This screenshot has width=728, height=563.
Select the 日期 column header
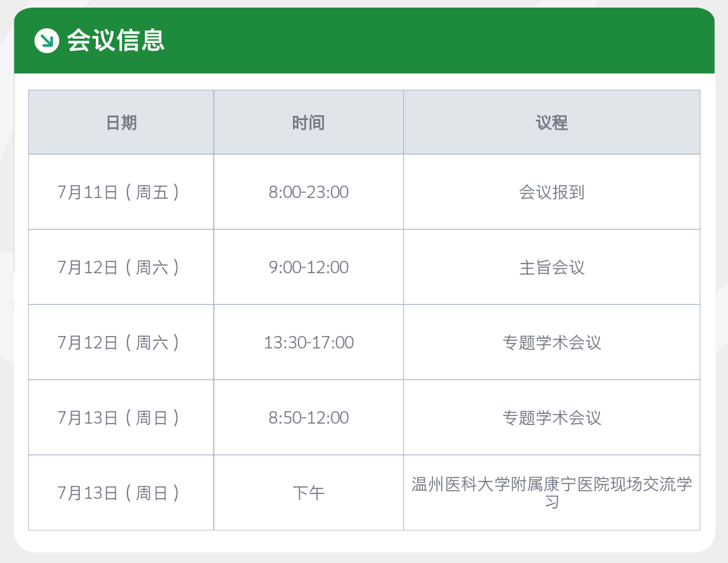pos(121,123)
